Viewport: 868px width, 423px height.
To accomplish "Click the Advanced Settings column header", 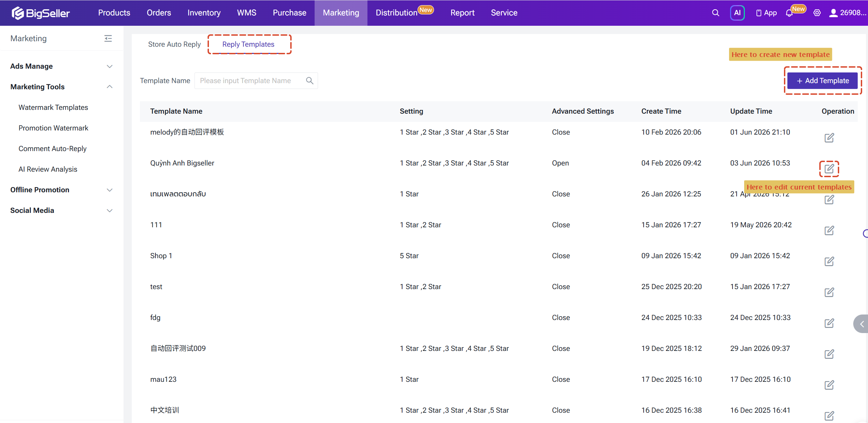I will point(583,111).
